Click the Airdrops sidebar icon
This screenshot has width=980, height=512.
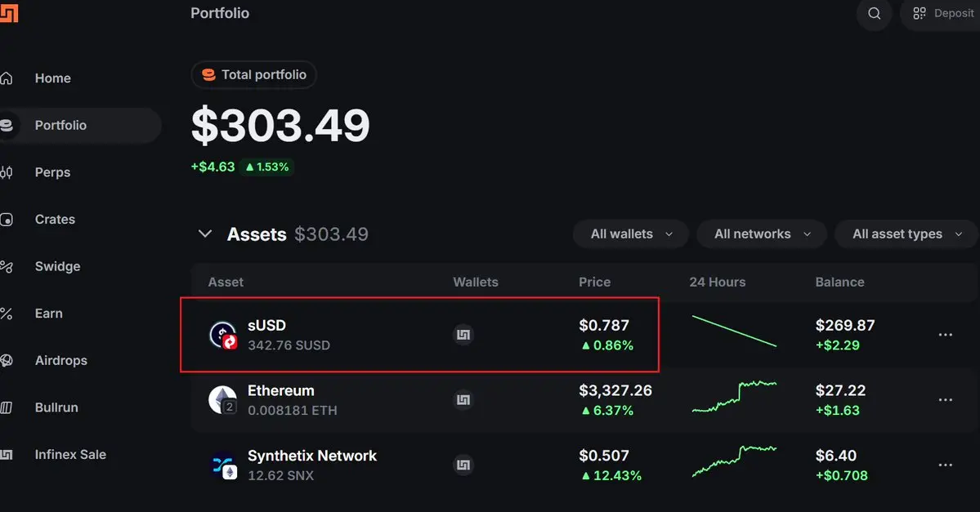click(7, 360)
